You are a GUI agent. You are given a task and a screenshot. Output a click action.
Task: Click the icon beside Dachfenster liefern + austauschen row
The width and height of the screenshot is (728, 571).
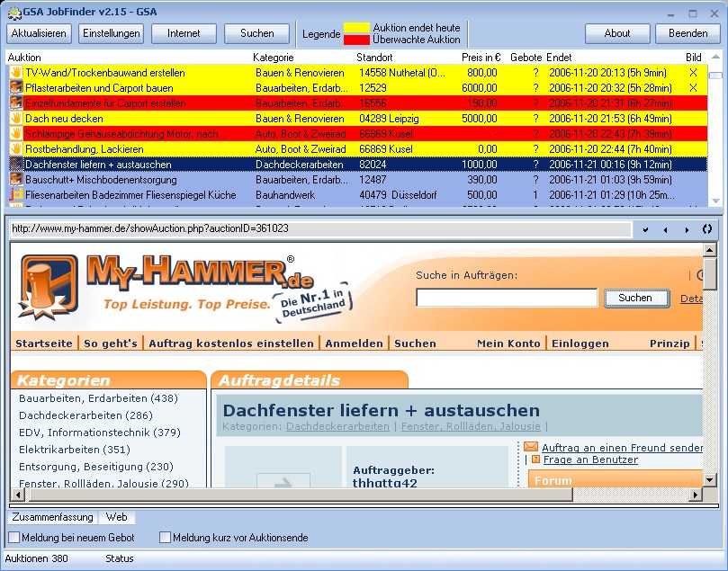click(x=16, y=165)
